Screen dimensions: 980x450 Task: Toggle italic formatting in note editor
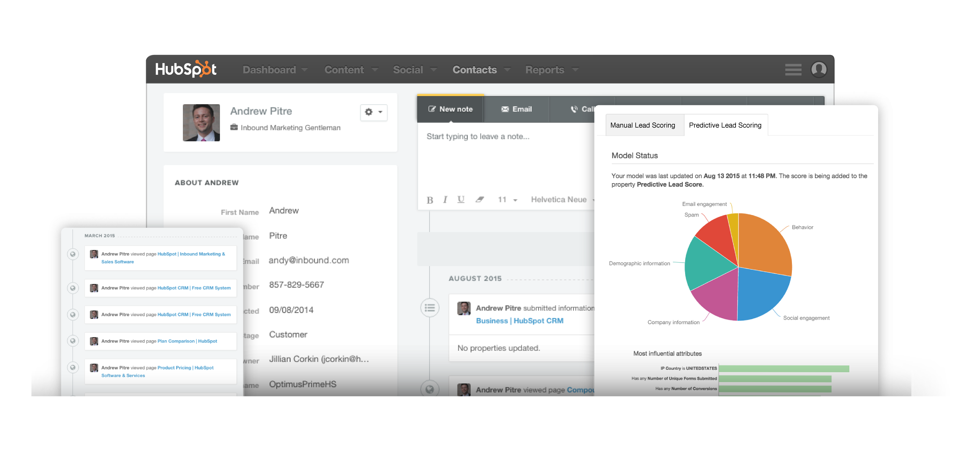pos(445,200)
